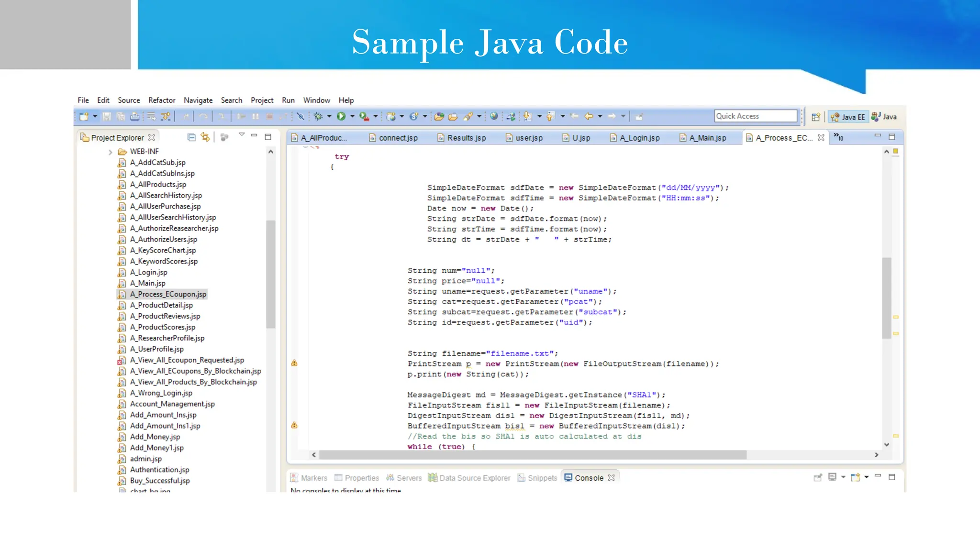Open the Markers view tab
The height and width of the screenshot is (551, 980).
309,478
